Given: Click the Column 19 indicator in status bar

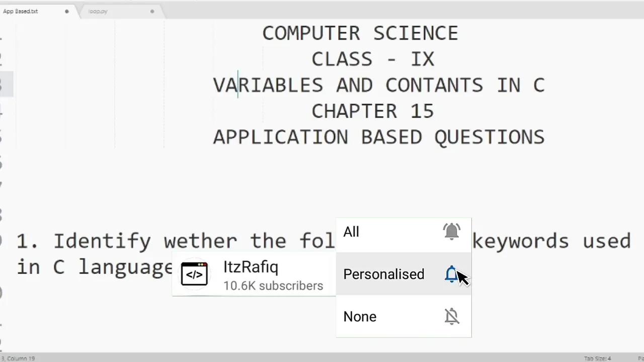Looking at the screenshot, I should (20, 358).
